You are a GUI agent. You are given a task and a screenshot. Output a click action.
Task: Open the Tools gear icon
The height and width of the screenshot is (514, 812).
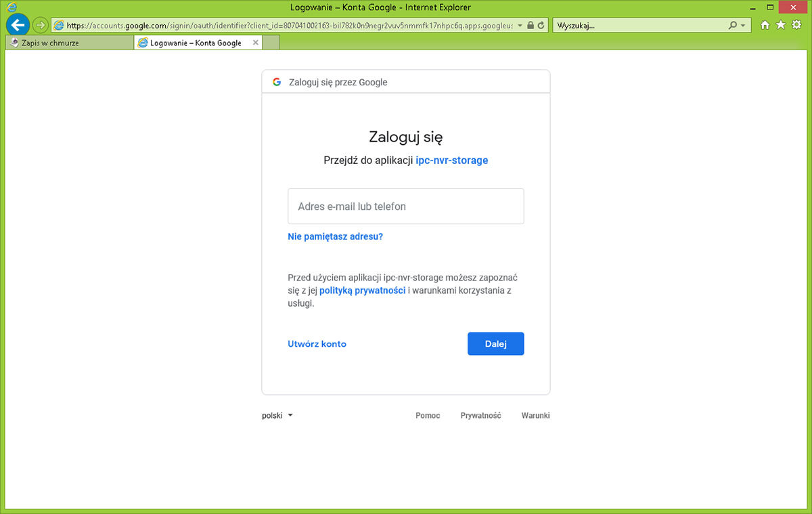(796, 25)
